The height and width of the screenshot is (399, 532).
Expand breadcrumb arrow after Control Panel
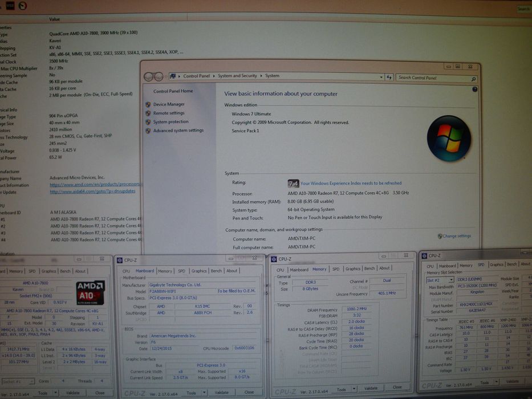click(x=214, y=76)
